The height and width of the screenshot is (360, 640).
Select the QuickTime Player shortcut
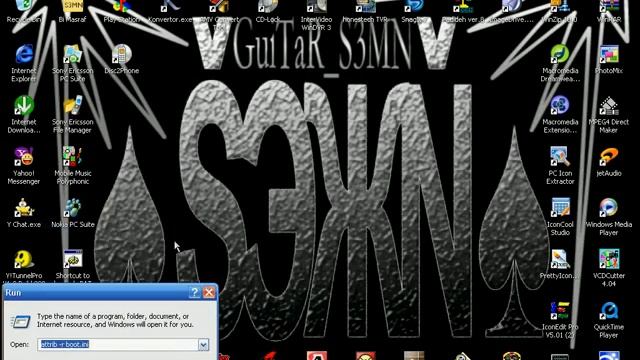click(x=609, y=320)
